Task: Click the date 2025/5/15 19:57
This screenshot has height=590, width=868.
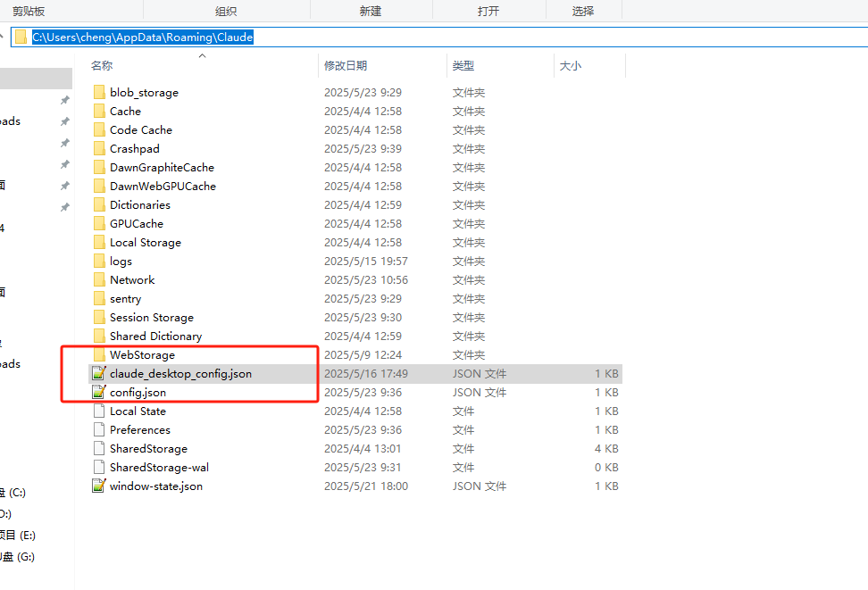Action: point(366,262)
